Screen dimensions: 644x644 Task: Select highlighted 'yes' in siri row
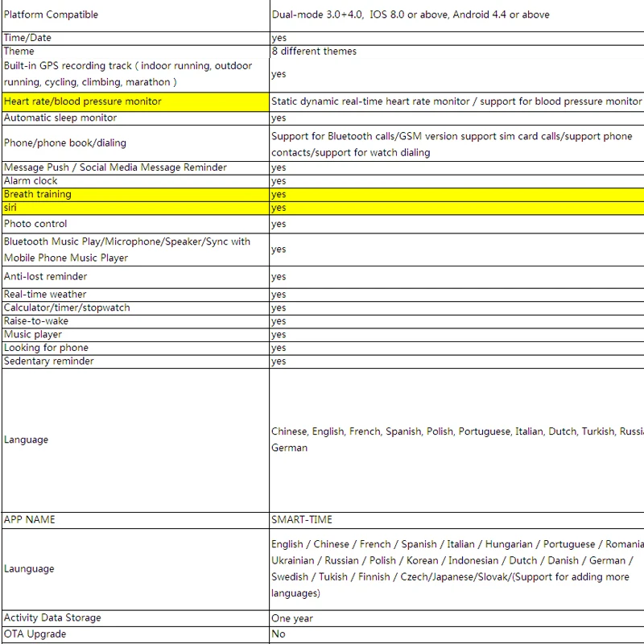(456, 208)
